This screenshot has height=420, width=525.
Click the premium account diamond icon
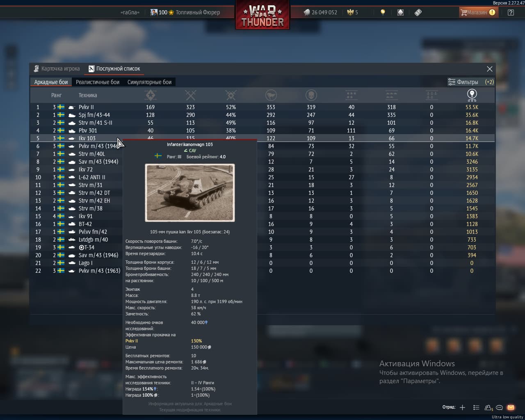(x=400, y=12)
